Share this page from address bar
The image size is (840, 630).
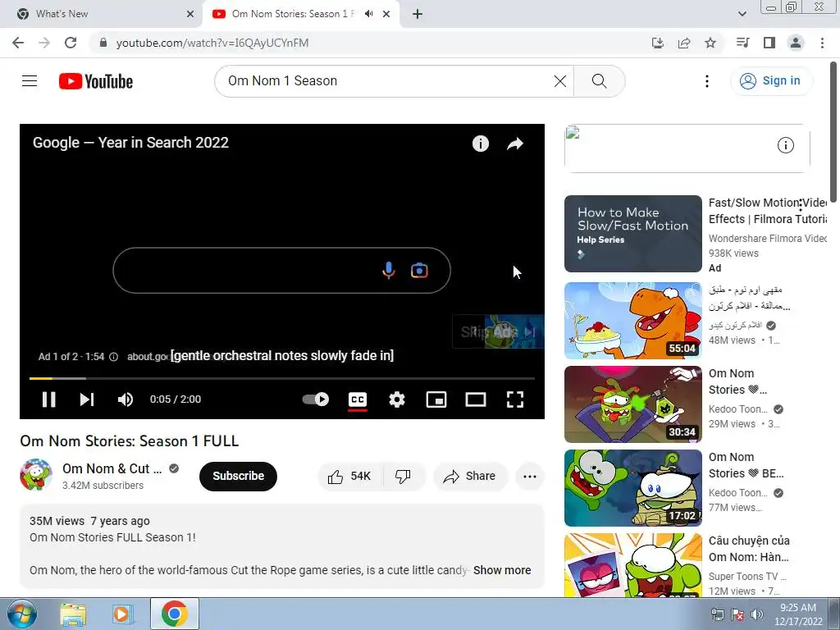tap(684, 43)
